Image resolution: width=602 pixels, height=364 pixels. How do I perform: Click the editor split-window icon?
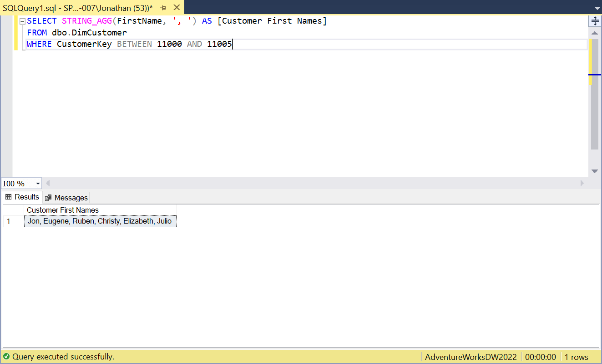[595, 21]
